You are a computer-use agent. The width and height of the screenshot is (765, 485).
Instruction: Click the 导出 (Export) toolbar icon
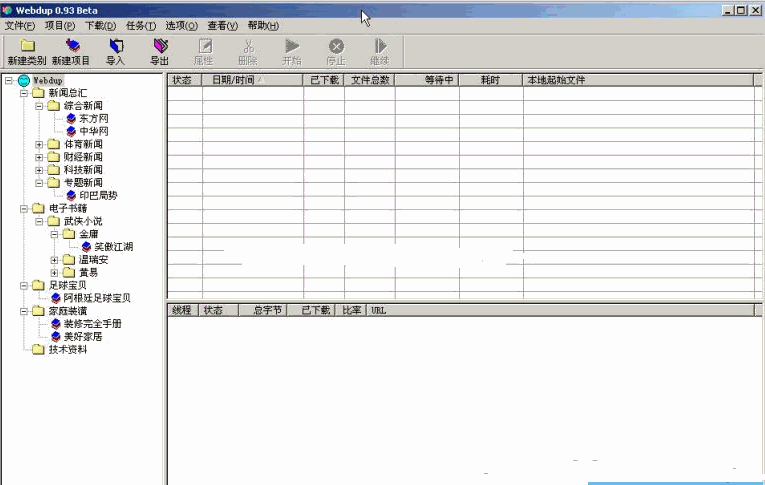pos(159,46)
